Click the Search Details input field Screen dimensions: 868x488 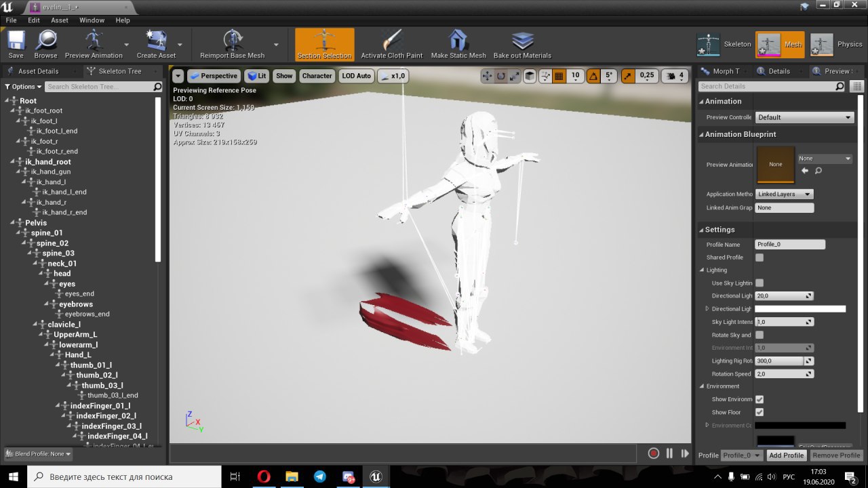tap(772, 87)
